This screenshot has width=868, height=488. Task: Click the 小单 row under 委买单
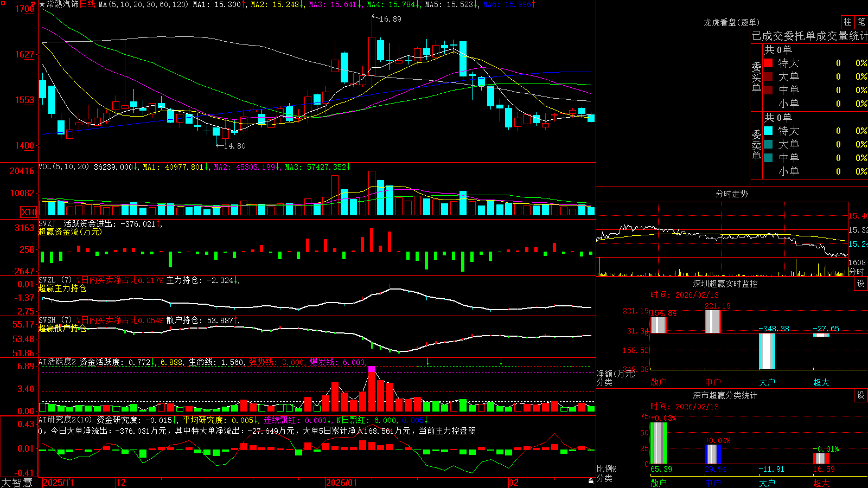[x=815, y=104]
